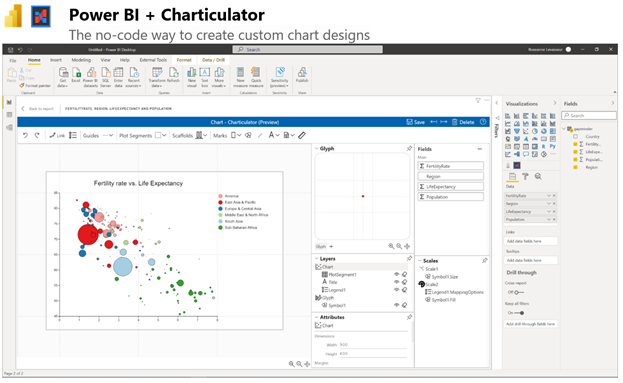
Task: Click the title bar Search field
Action: click(308, 49)
